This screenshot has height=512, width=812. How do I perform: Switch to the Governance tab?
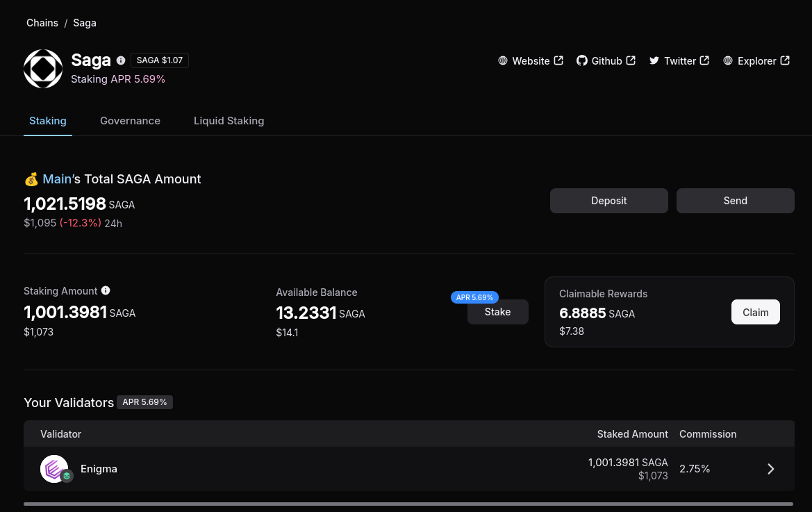(130, 121)
